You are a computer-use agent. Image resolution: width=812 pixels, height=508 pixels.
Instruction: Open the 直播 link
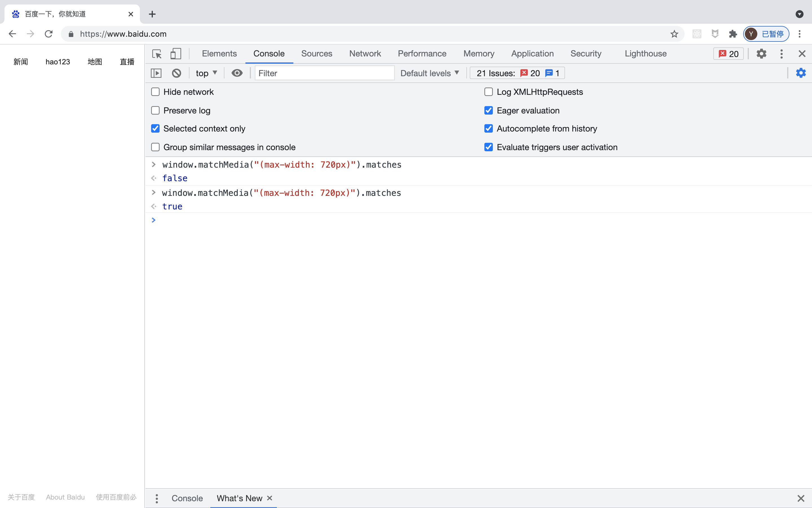(x=127, y=62)
